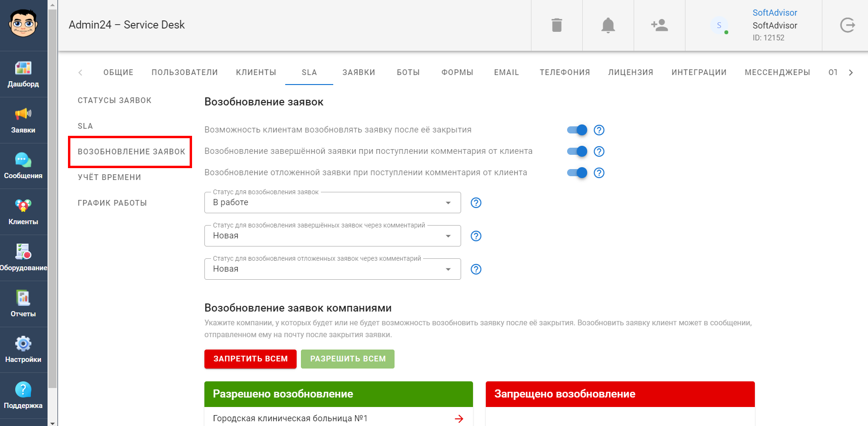Viewport: 868px width, 426px height.
Task: Switch to the ЛИЦЕНЗИЯ tab
Action: pos(631,72)
